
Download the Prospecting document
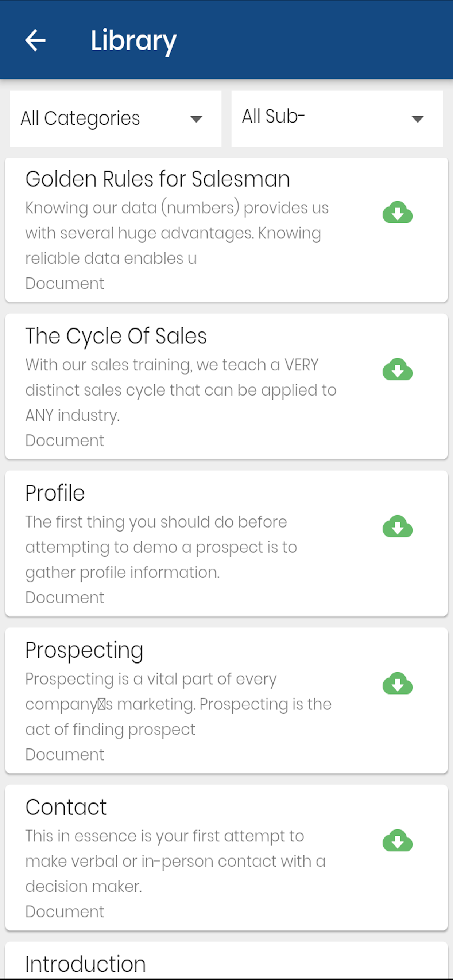point(398,683)
